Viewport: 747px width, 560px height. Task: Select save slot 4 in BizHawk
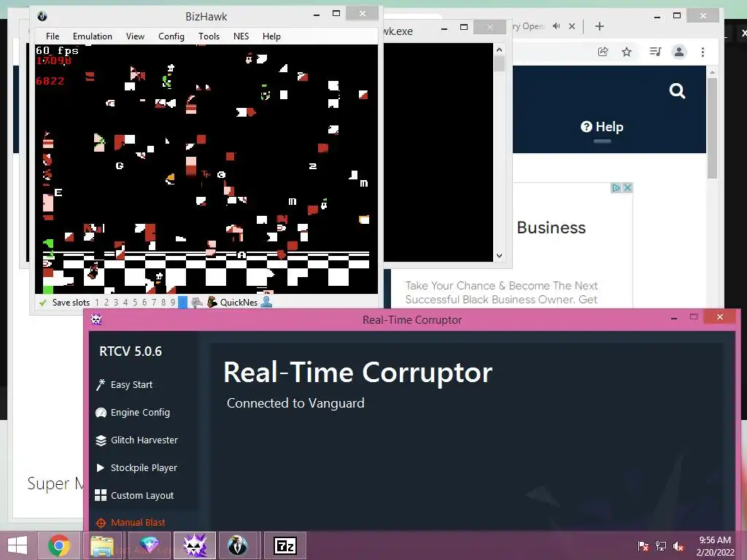point(125,303)
